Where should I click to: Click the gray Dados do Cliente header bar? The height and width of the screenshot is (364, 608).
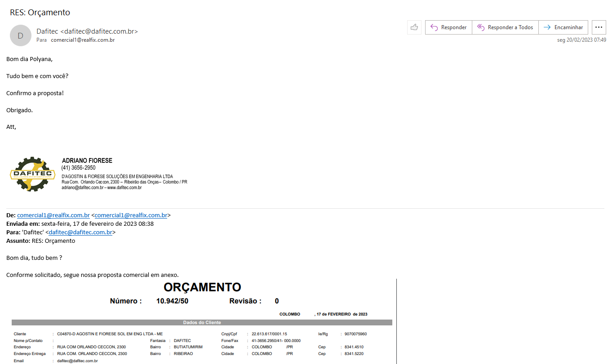(x=202, y=322)
